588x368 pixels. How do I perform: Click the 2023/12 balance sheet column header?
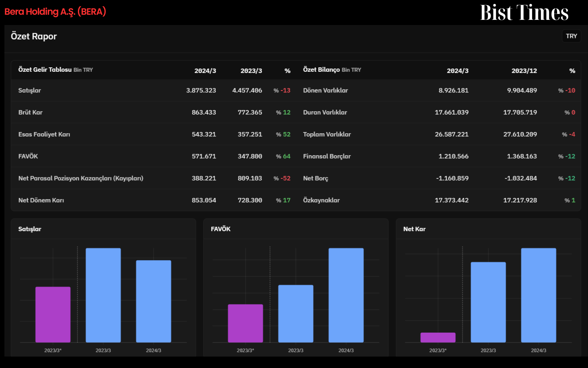point(524,71)
